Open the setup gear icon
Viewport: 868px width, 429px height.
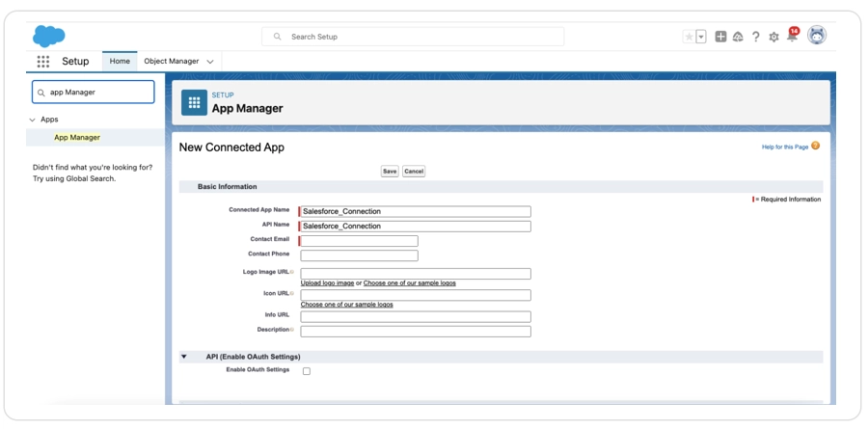[773, 37]
